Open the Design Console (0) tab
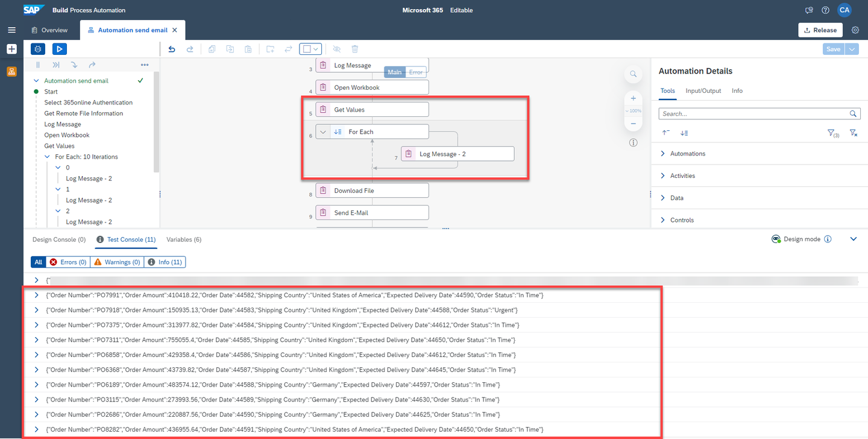 (x=59, y=239)
